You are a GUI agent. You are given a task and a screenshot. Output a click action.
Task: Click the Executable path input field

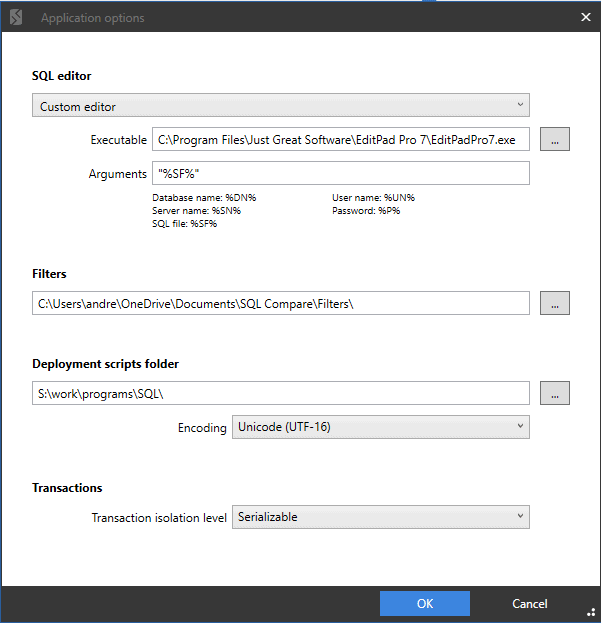point(341,139)
